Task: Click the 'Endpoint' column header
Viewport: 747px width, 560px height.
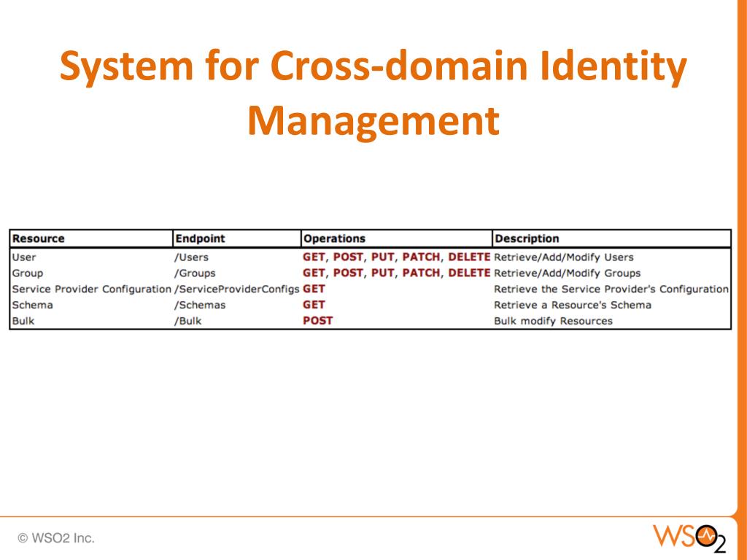Action: (x=200, y=238)
